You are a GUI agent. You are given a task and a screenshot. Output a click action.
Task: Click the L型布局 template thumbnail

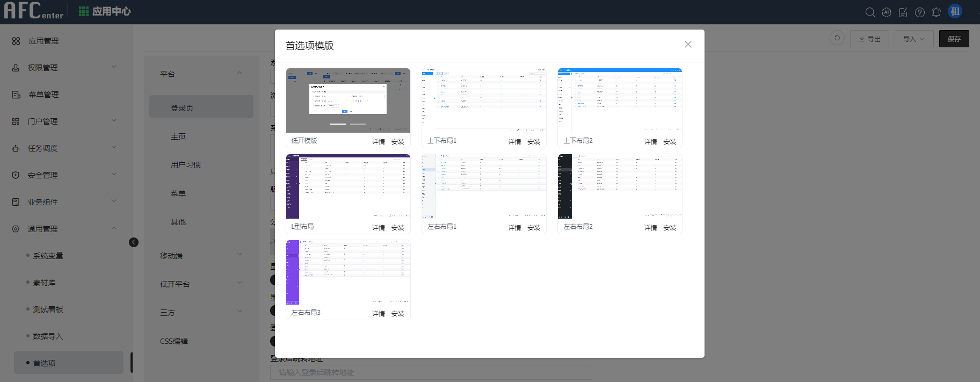pos(348,186)
